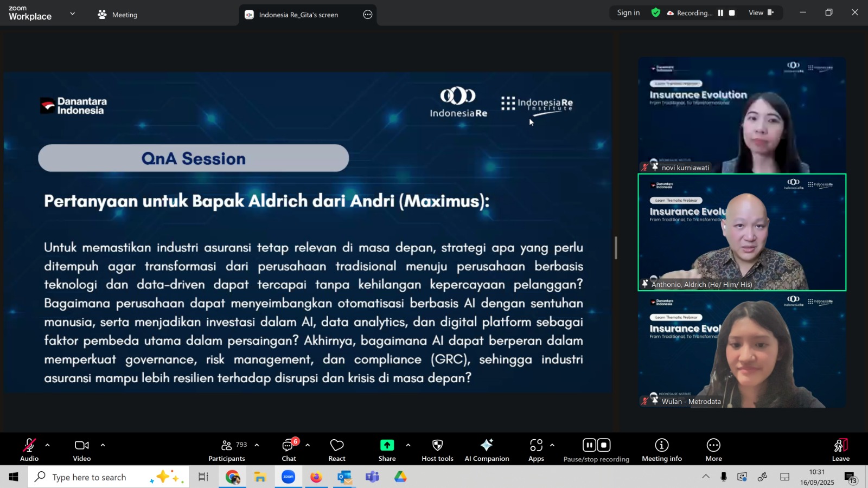Unmute the Audio microphone
The height and width of the screenshot is (488, 868).
(x=29, y=450)
